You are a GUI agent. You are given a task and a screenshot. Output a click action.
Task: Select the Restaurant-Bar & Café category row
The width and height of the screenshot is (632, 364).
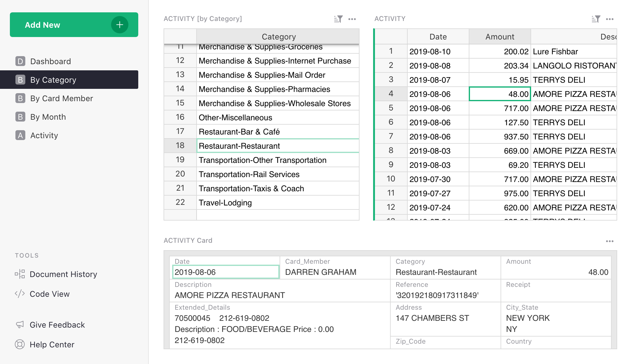click(x=277, y=132)
